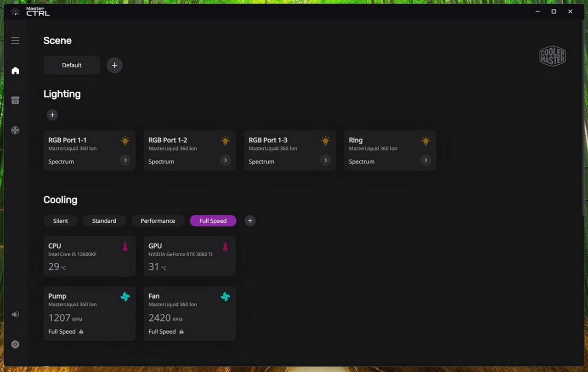Click the Cooling heading
Screen dimensions: 588x372
click(60, 200)
